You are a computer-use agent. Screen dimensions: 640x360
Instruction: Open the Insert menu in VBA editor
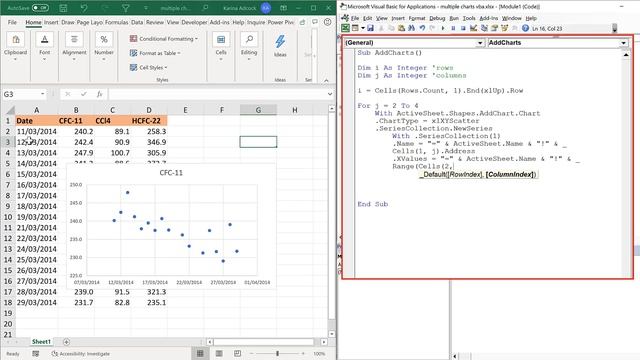pos(398,18)
